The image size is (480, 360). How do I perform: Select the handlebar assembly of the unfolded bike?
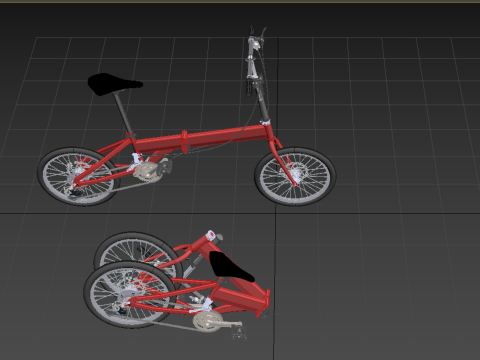pyautogui.click(x=255, y=60)
